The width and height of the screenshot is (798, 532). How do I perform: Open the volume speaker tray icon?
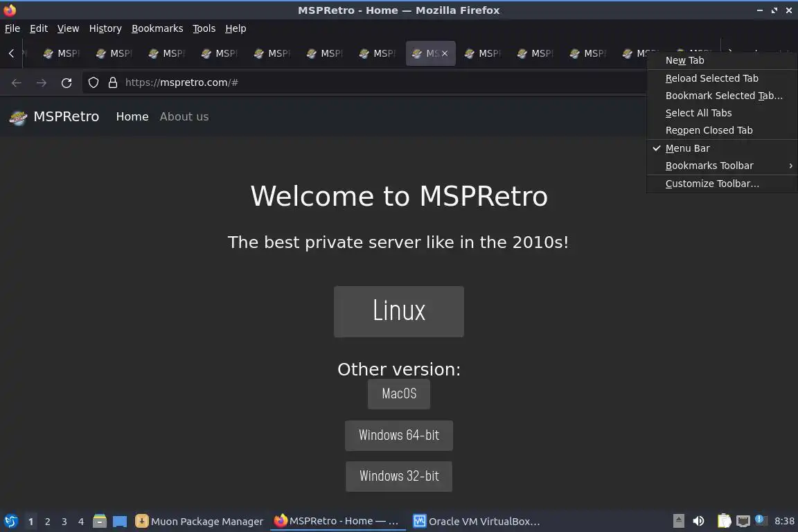699,521
